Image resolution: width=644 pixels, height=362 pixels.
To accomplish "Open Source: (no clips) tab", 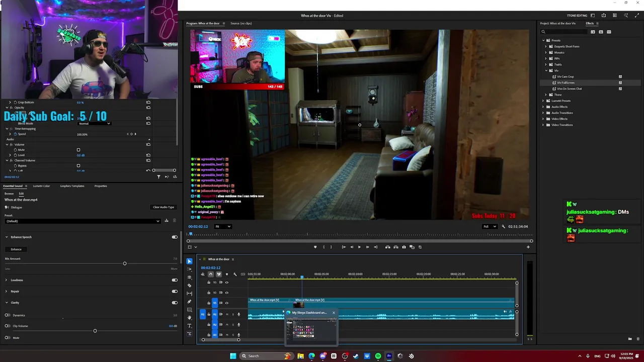I will (241, 23).
